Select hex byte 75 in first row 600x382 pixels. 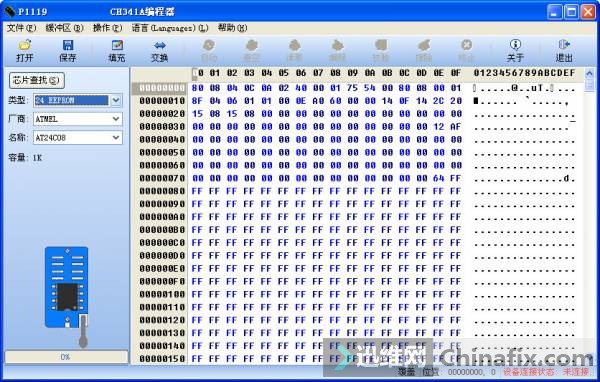[x=352, y=88]
